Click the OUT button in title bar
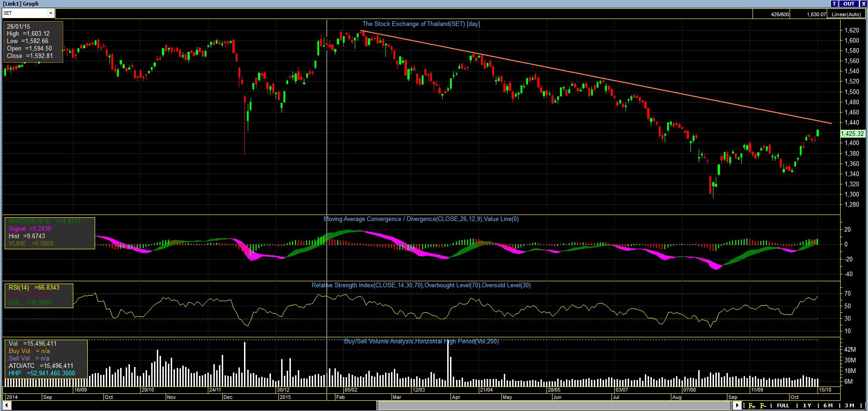The image size is (868, 411). [849, 4]
